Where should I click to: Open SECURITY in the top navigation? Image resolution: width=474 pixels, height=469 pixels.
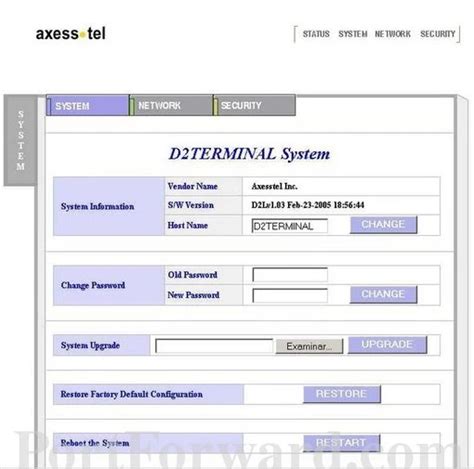pos(438,34)
